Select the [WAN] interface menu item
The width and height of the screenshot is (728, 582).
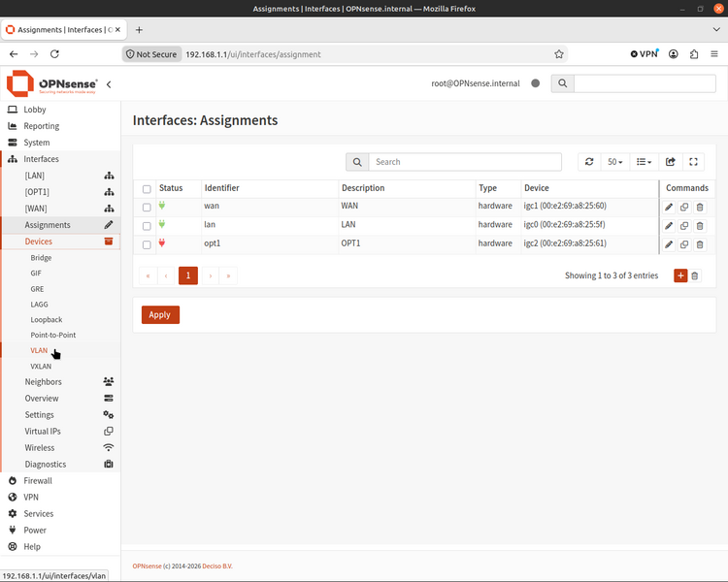(60, 209)
